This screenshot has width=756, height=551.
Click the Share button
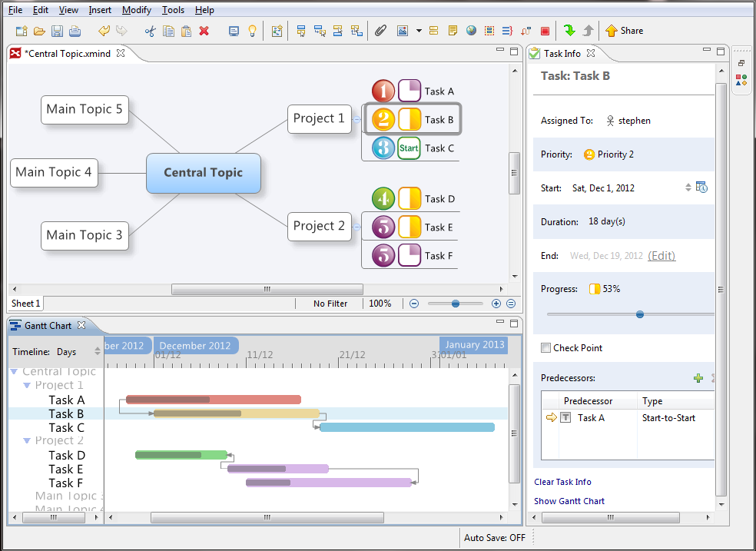pos(624,31)
